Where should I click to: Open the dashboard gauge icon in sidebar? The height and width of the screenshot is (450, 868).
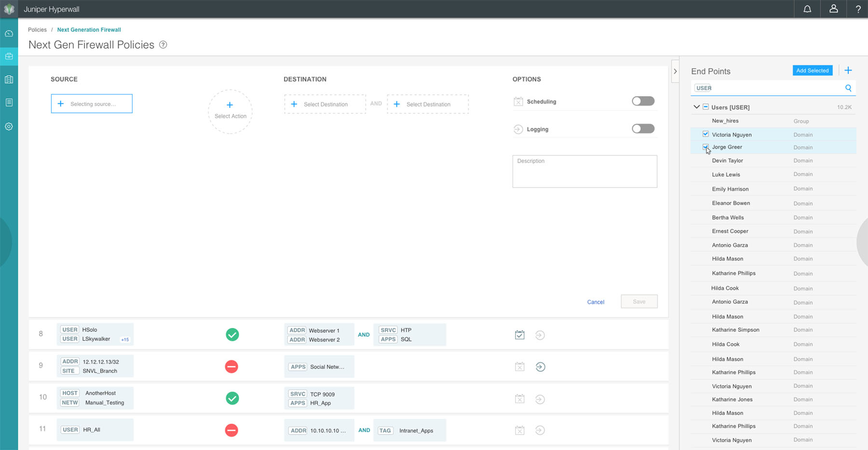click(9, 34)
